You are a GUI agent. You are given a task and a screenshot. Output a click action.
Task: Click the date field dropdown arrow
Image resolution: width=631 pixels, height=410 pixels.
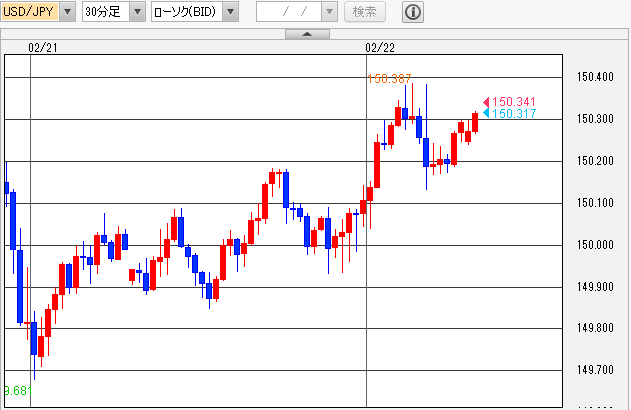click(330, 12)
